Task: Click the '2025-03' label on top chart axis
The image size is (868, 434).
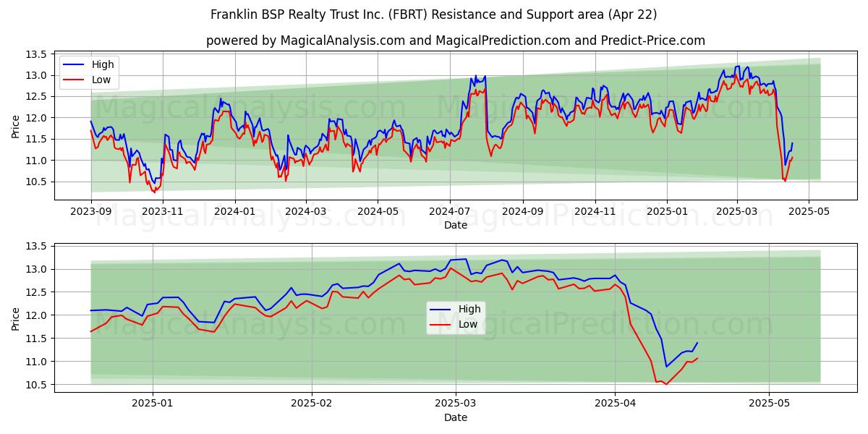Action: click(x=736, y=211)
